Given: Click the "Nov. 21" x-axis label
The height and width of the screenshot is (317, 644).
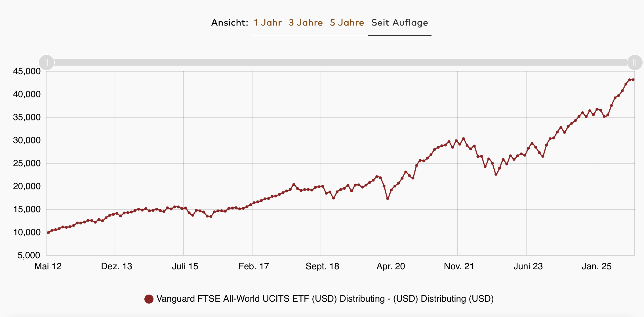Looking at the screenshot, I should 459,266.
